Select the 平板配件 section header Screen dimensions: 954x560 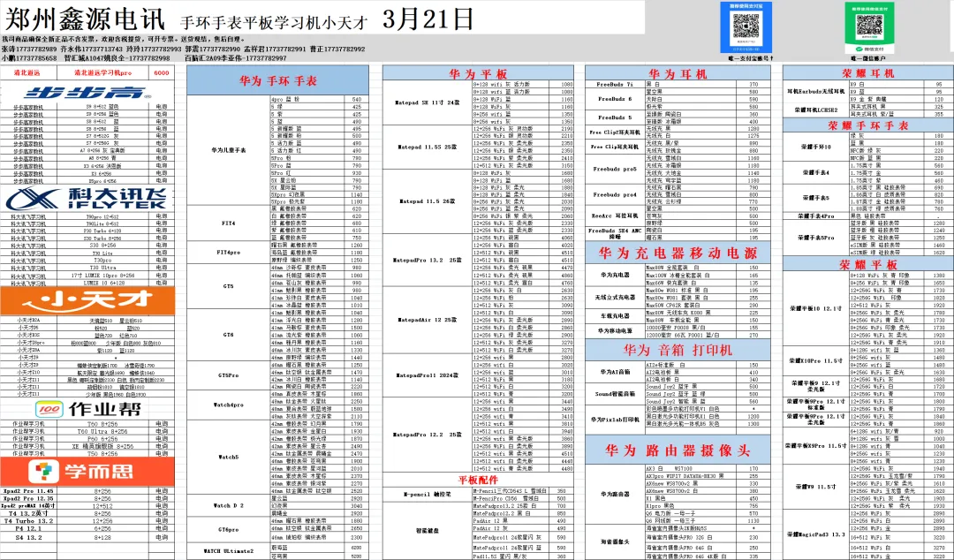tap(478, 480)
